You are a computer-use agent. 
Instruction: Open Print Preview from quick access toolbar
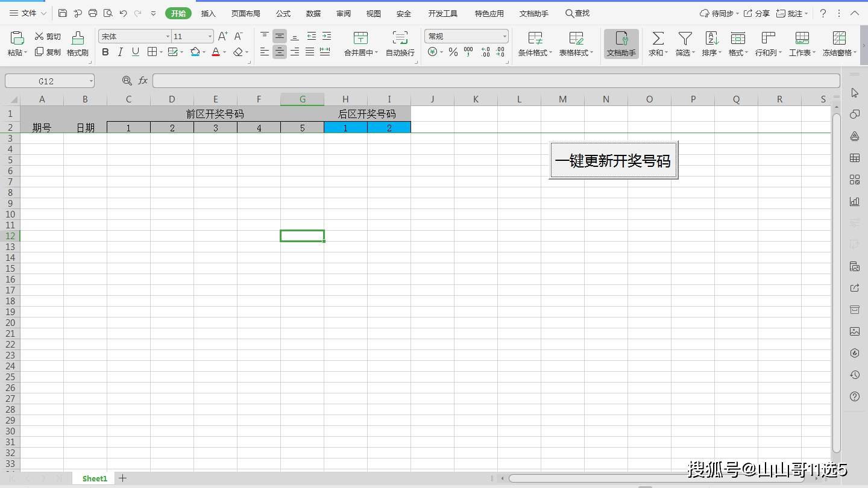tap(108, 13)
